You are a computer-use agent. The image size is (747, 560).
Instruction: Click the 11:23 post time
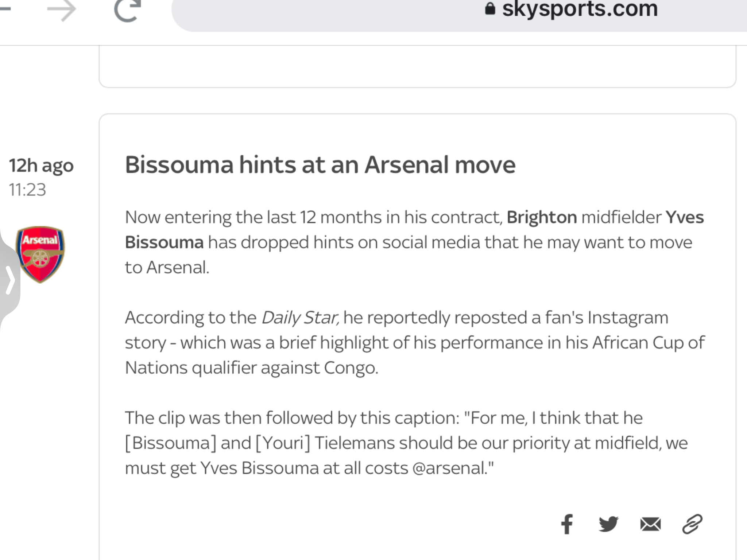[x=27, y=190]
